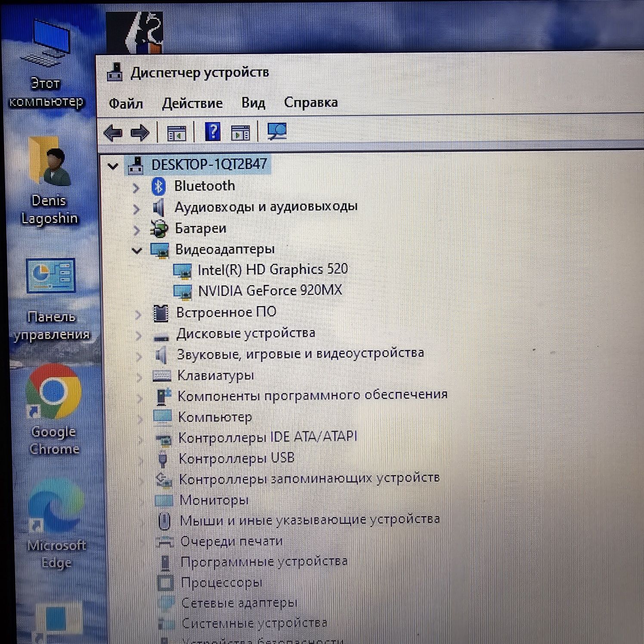Click the Клавиатуры keyboard icon
Screen dimensions: 644x644
coord(162,376)
